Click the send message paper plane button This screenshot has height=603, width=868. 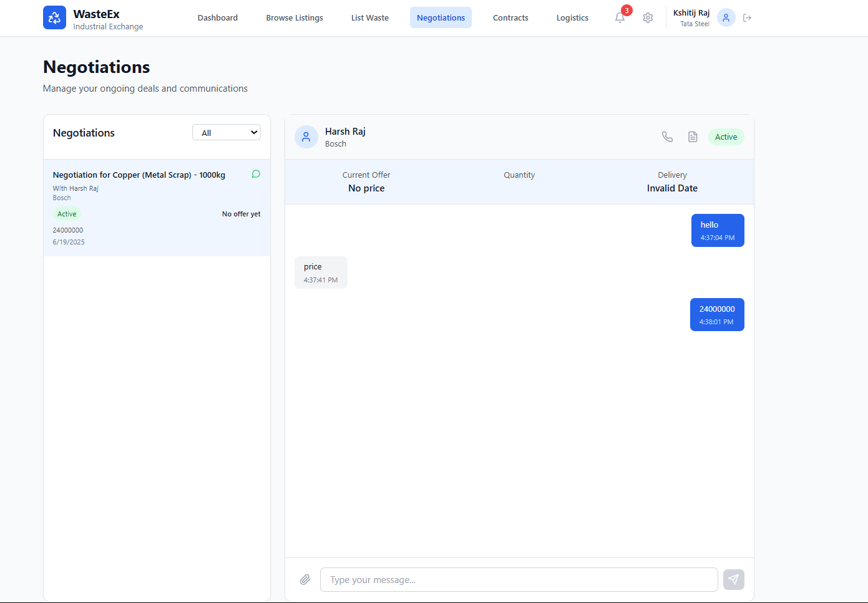pos(734,579)
